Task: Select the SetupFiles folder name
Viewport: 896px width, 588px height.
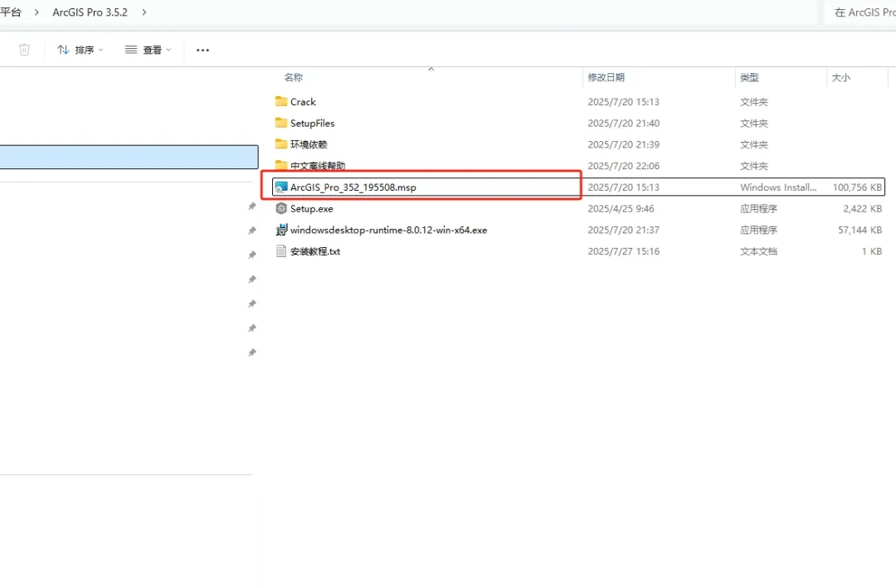Action: 313,123
